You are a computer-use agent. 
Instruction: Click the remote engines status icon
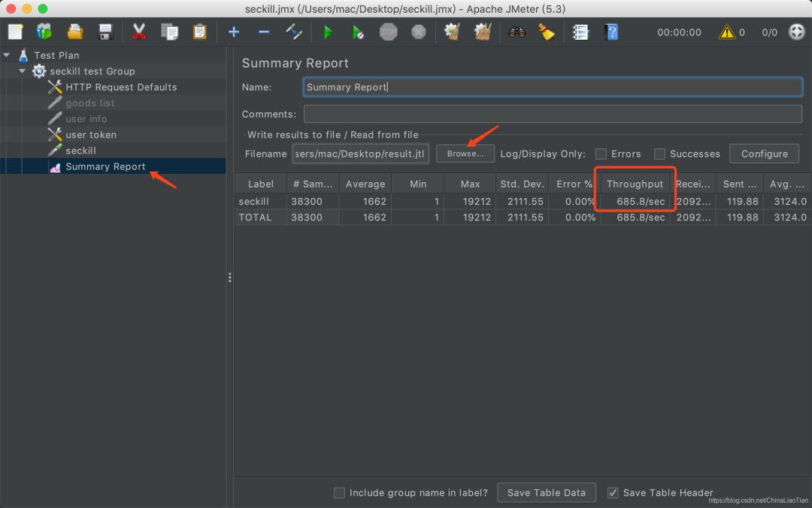click(x=796, y=32)
